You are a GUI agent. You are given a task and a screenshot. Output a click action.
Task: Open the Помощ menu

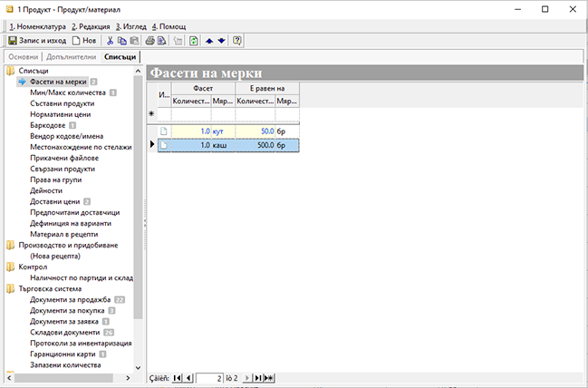[x=169, y=26]
